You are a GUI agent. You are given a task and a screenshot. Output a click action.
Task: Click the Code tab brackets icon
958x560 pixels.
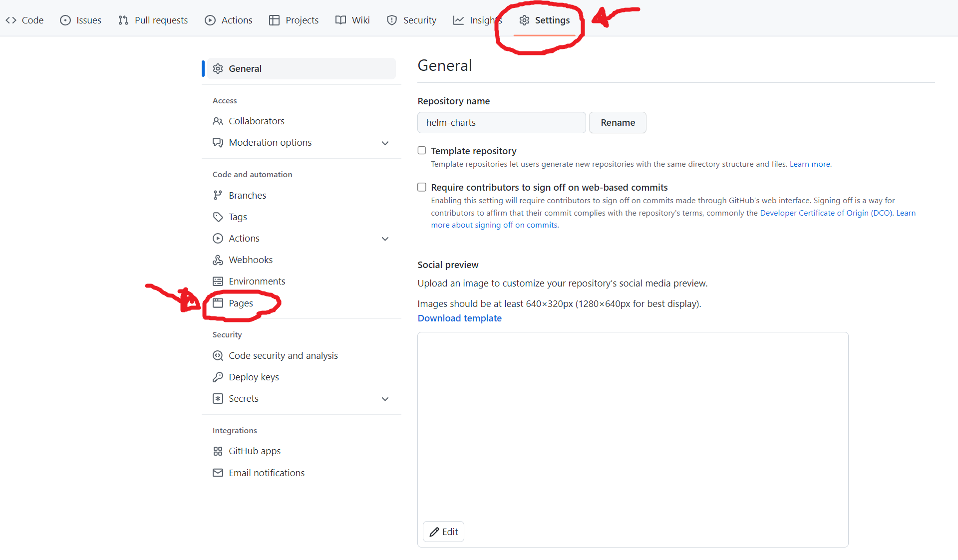11,20
